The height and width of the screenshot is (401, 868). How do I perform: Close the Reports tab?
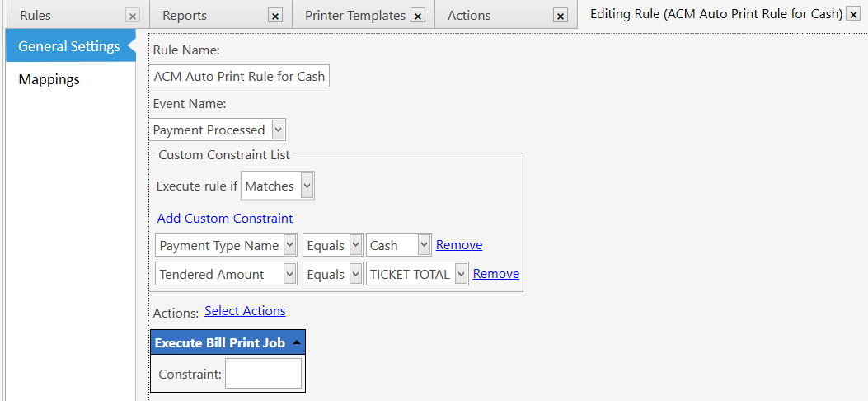click(275, 16)
